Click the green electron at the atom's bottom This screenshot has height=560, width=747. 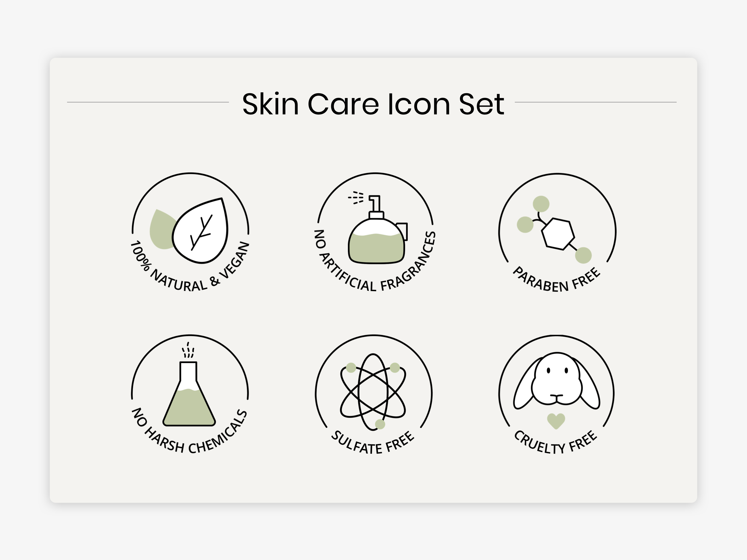[x=380, y=424]
